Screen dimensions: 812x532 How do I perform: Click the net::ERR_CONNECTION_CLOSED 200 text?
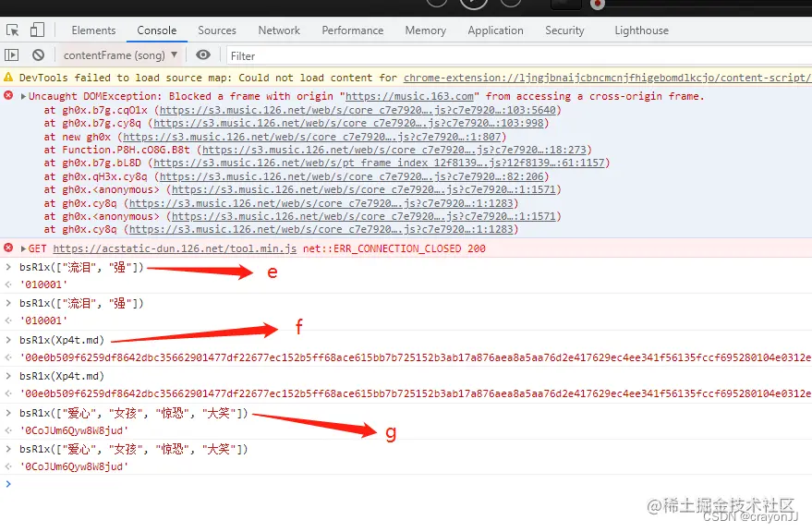point(394,248)
